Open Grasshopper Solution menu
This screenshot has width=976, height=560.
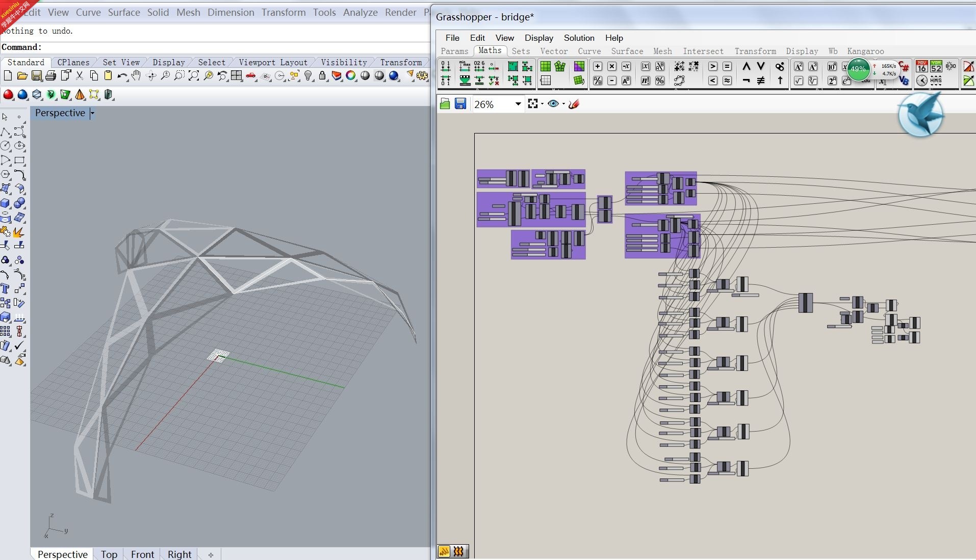coord(579,38)
